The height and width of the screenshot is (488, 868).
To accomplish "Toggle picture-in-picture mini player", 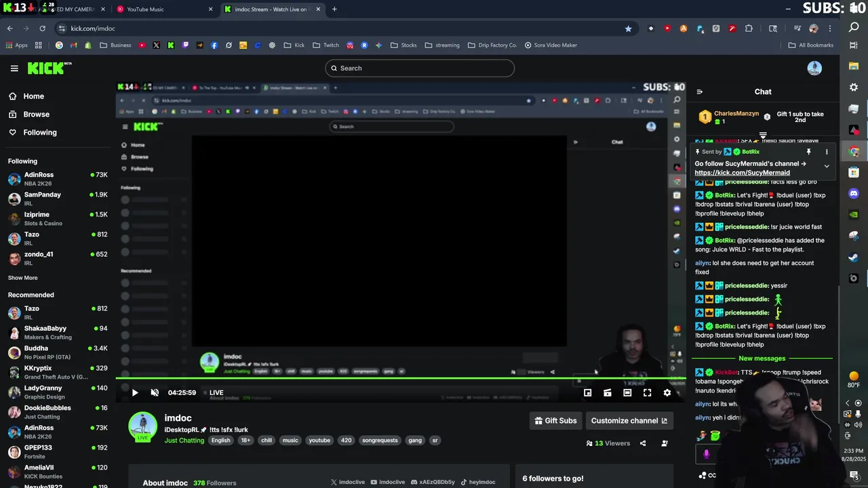I will 587,392.
